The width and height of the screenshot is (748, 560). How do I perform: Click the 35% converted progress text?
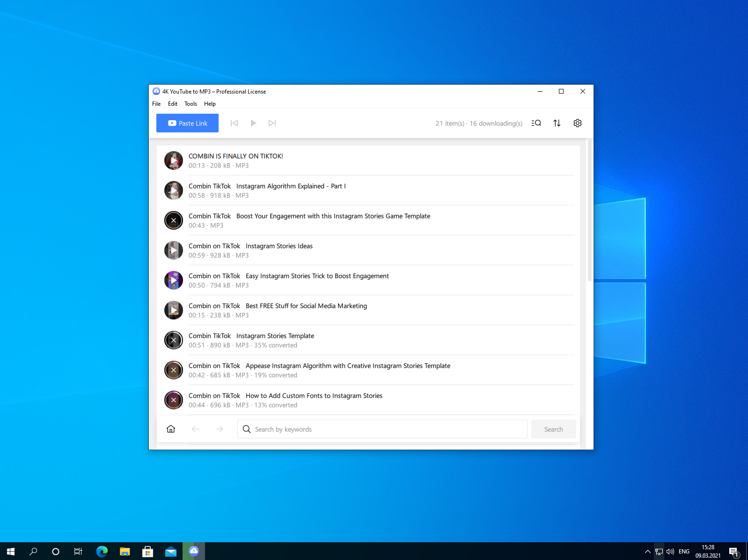click(x=276, y=345)
